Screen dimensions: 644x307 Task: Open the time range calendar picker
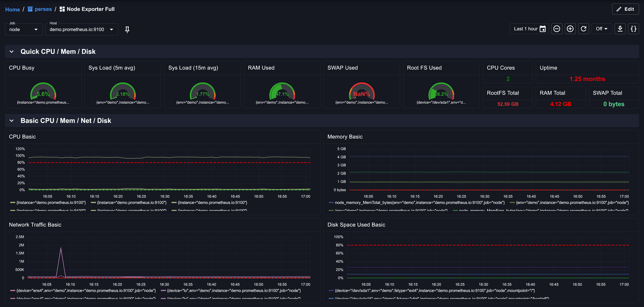click(543, 29)
